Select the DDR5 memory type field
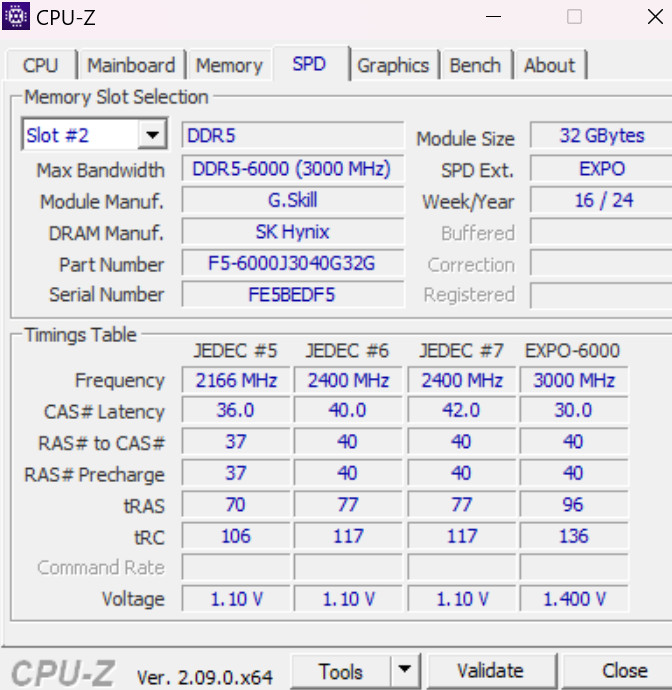 [x=293, y=135]
